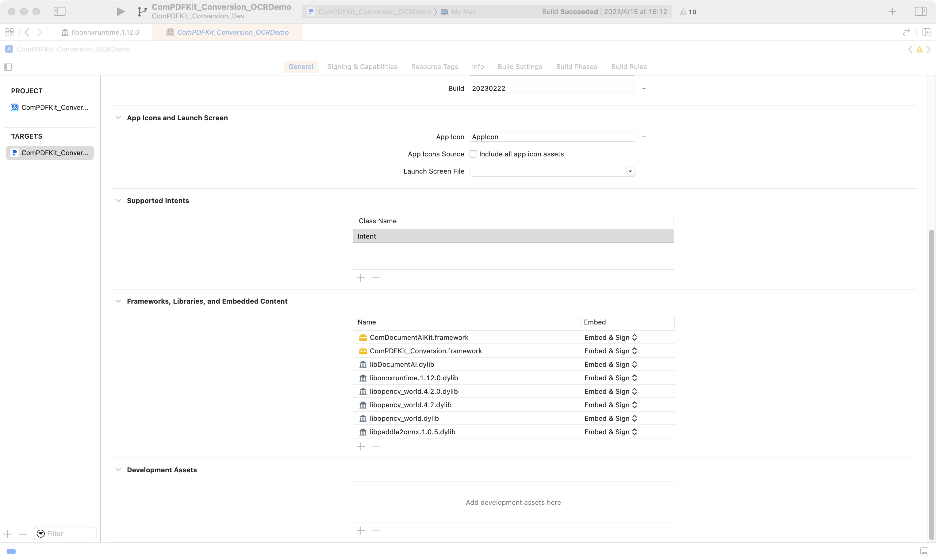The image size is (936, 560).
Task: Change embed option for libonnxruntime.1.12.0.dylib
Action: click(x=611, y=378)
